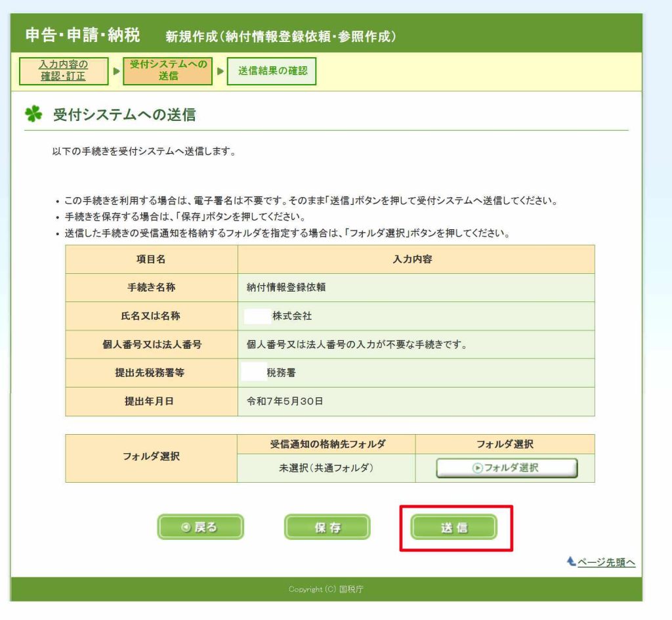Select the 送信結果の確認 step box
The height and width of the screenshot is (620, 672).
pyautogui.click(x=272, y=71)
